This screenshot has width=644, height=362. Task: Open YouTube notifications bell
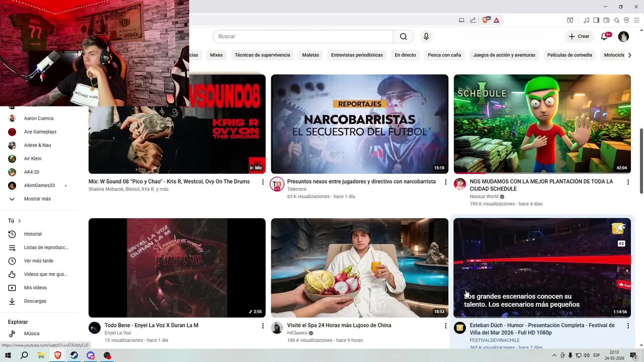point(605,36)
